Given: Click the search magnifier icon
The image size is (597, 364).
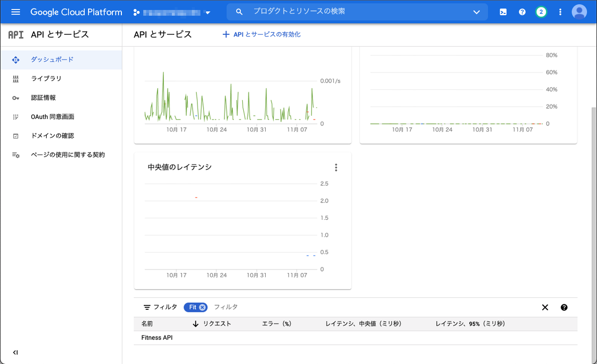Looking at the screenshot, I should [x=239, y=11].
